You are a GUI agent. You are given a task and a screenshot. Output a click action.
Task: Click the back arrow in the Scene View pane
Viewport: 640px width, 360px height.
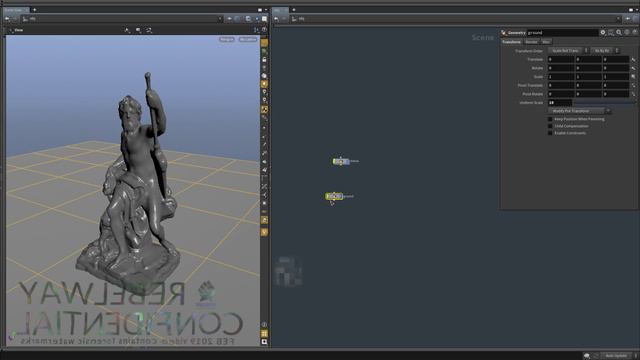pos(7,19)
